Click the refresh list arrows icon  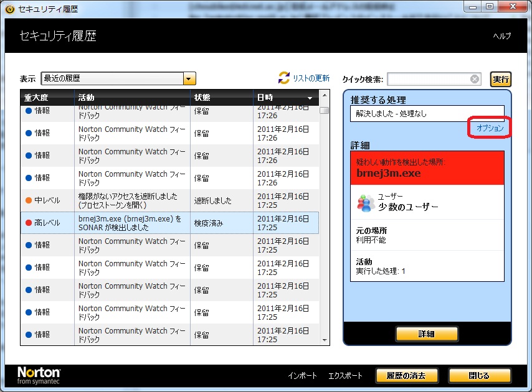(284, 78)
